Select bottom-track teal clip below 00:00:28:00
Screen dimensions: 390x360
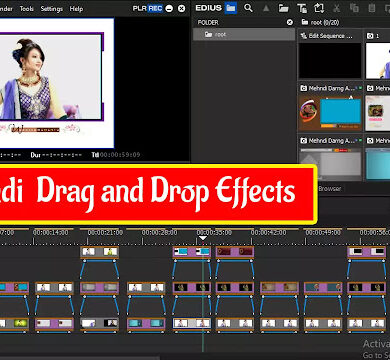[x=146, y=324]
